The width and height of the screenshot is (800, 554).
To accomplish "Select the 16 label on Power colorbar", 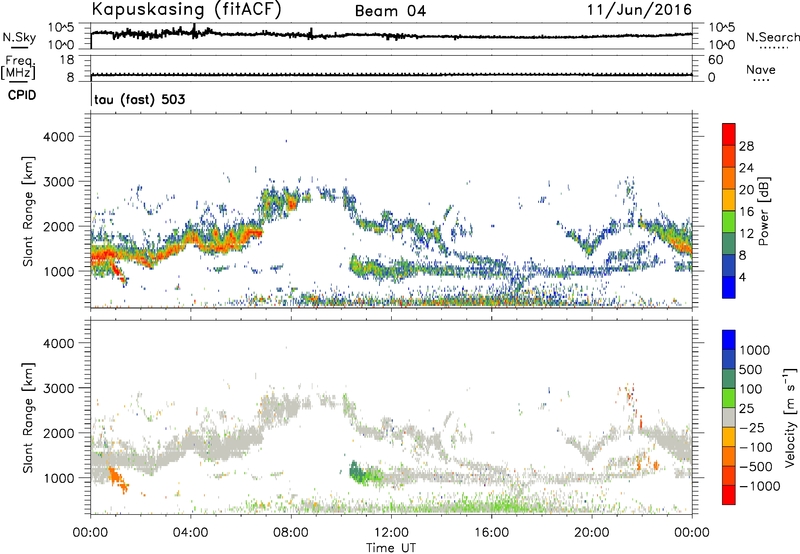I will (746, 212).
